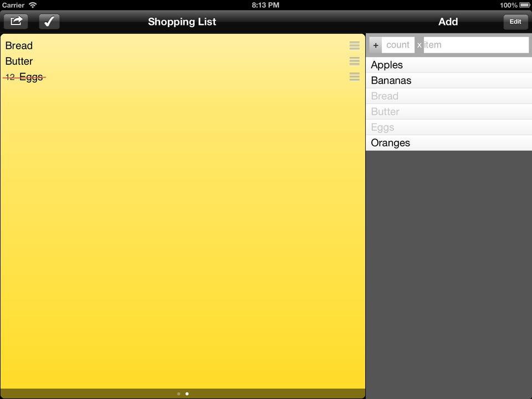Tap the share/export icon

(x=16, y=22)
